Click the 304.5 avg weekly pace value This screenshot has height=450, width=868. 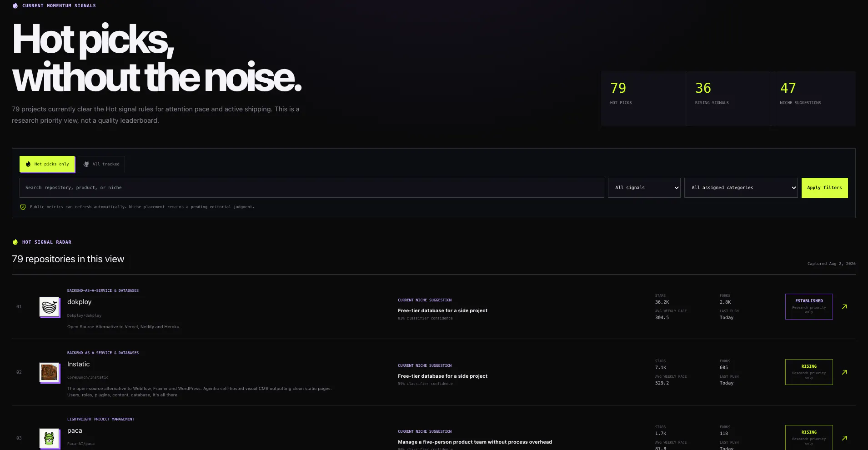point(662,318)
